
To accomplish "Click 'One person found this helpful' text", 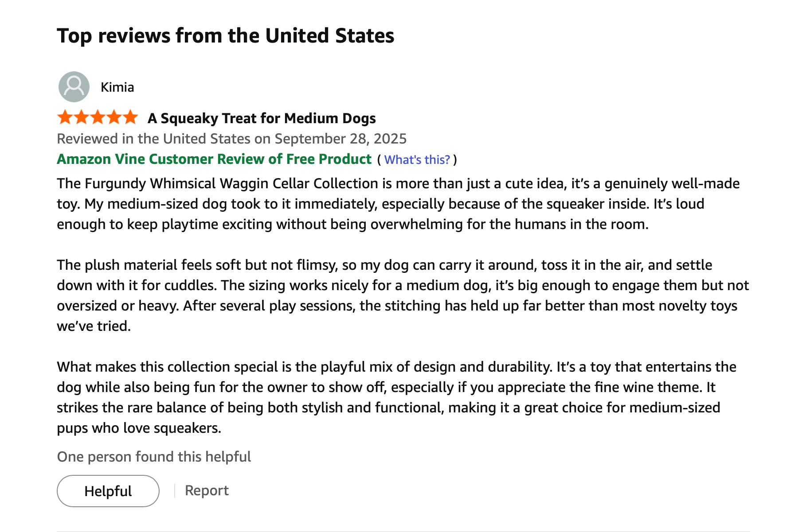I will pyautogui.click(x=154, y=457).
